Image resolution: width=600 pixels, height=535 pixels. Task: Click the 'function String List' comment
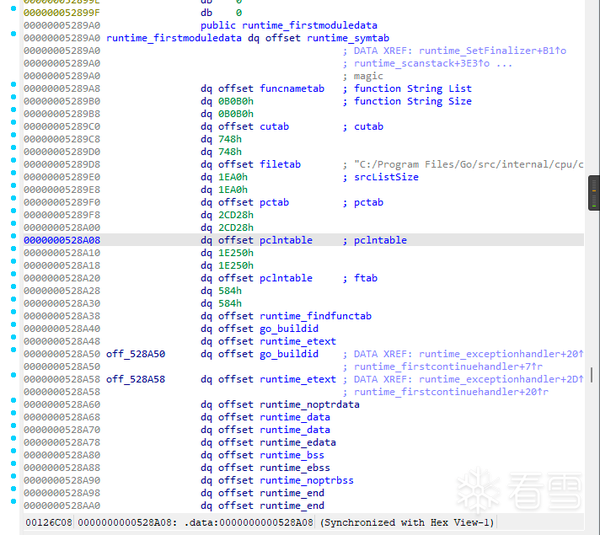coord(412,88)
